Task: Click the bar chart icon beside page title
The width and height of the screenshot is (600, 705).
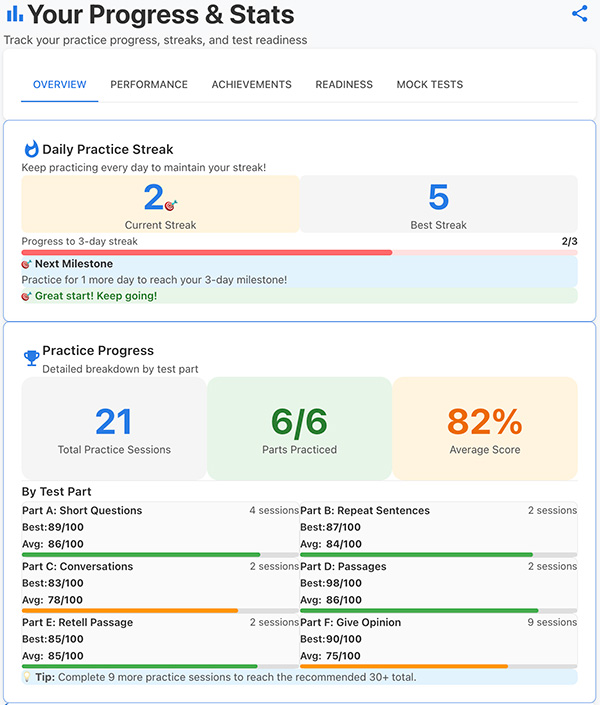Action: coord(14,15)
